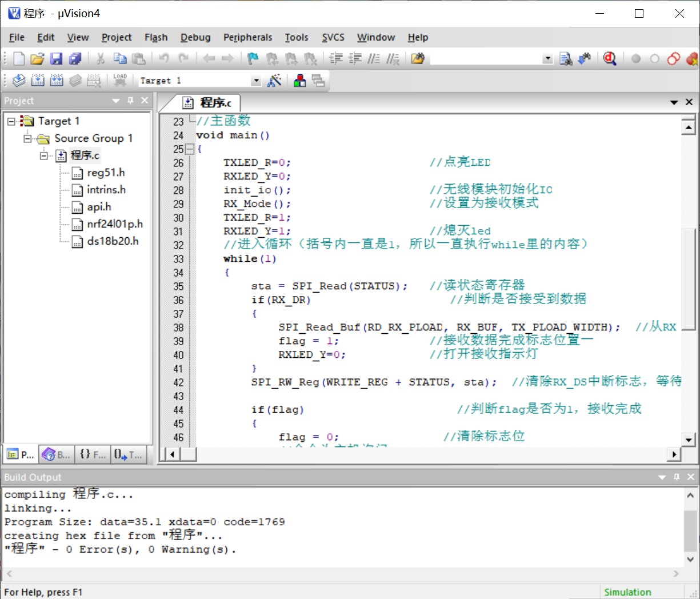Navigate forwards with right arrow icon
The image size is (700, 599).
coord(227,58)
